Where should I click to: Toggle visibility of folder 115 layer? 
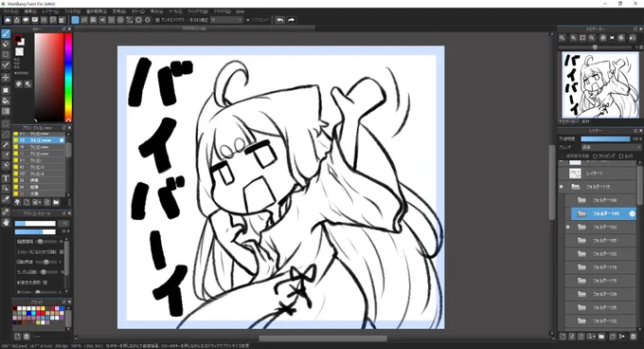[562, 187]
